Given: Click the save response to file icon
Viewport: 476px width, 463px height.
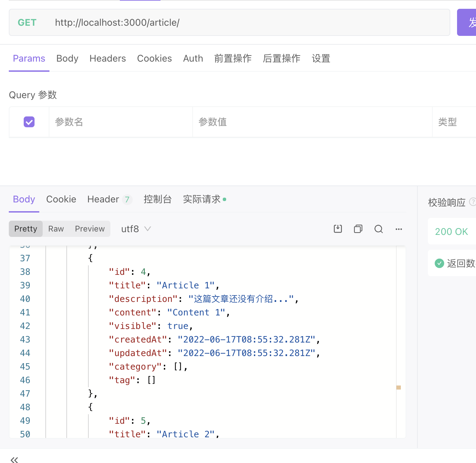Looking at the screenshot, I should coord(338,229).
